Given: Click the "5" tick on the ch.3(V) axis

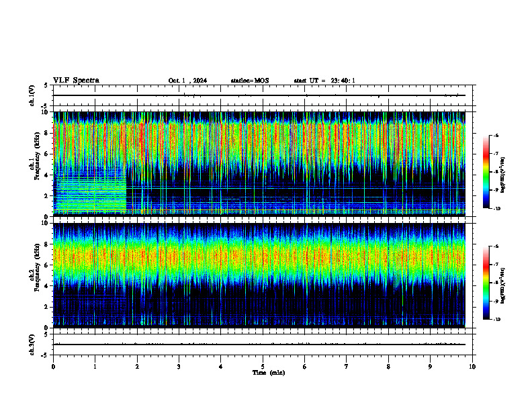Looking at the screenshot, I should 46,334.
